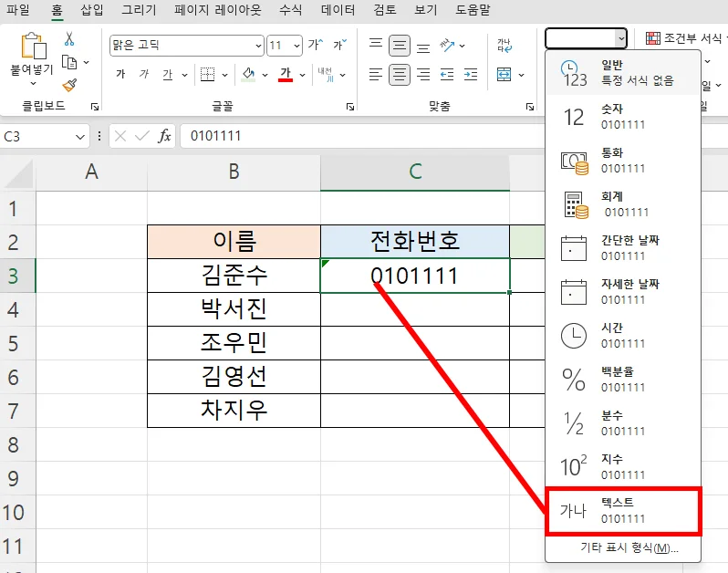This screenshot has height=573, width=728.
Task: Open the clipboard group dialog launcher
Action: click(x=95, y=107)
